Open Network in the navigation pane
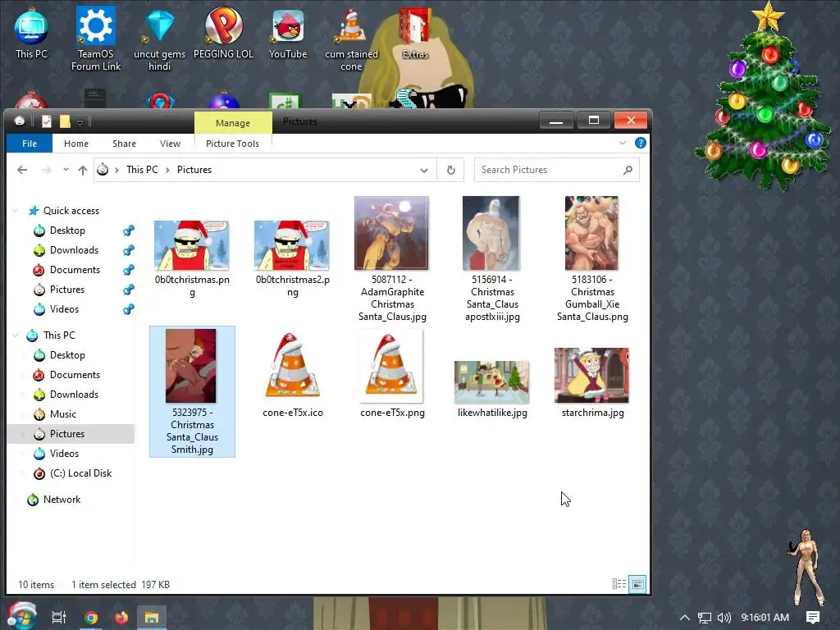This screenshot has height=630, width=840. tap(62, 500)
